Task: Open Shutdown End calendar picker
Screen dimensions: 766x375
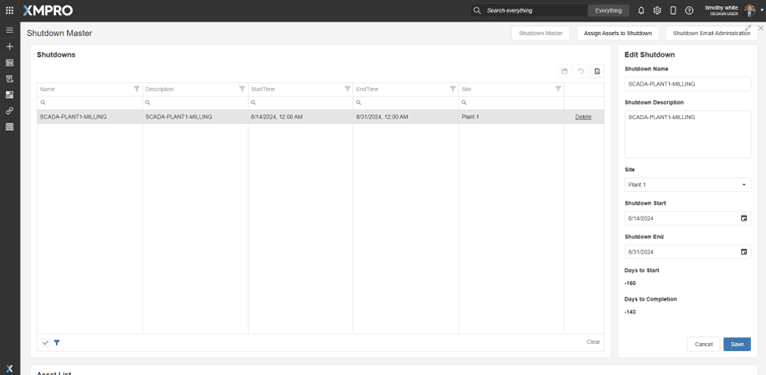Action: click(x=744, y=252)
